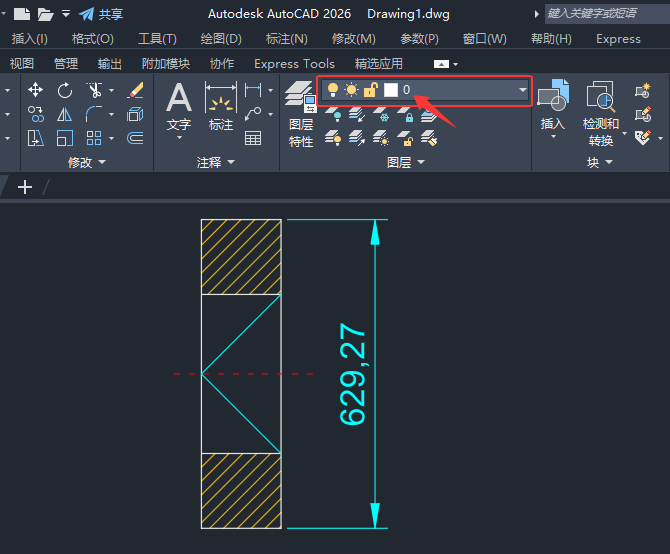
Task: Expand the 修改 panel
Action: 87,162
